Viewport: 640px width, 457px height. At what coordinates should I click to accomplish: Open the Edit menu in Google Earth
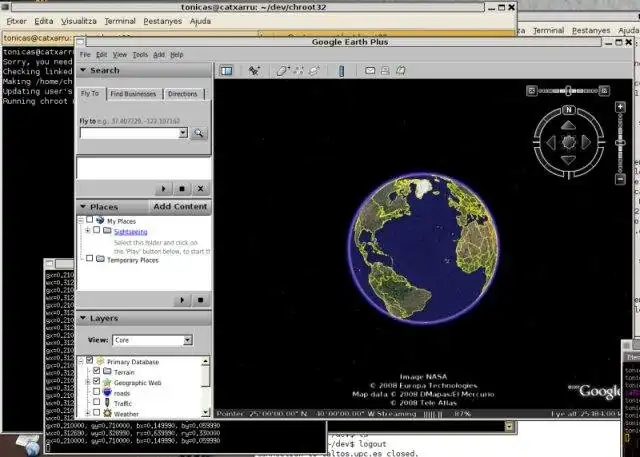coord(101,55)
